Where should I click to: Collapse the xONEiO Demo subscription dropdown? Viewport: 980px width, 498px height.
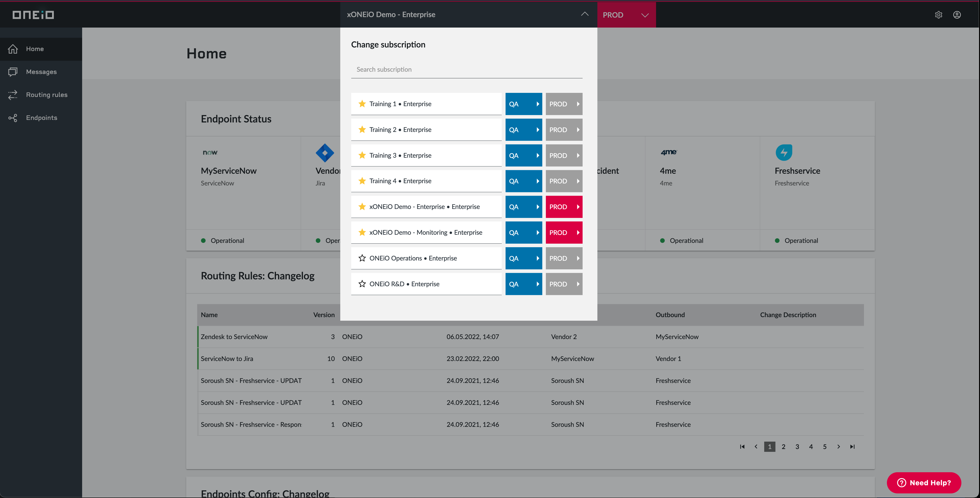coord(585,14)
